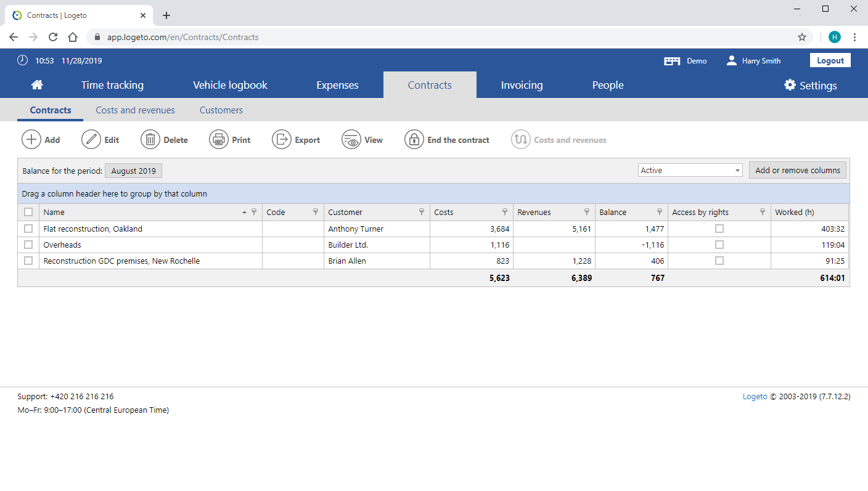Screen dimensions: 868x491
Task: Open the browser menu three dots
Action: coord(854,37)
